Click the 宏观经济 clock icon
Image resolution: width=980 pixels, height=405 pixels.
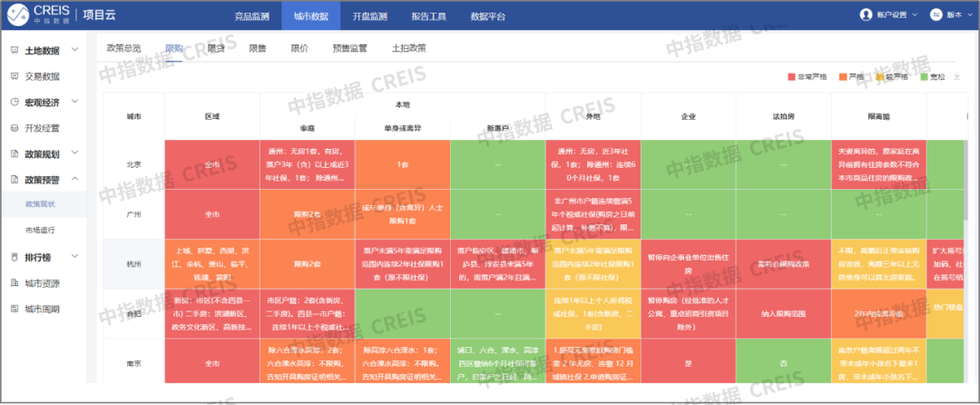(x=15, y=102)
